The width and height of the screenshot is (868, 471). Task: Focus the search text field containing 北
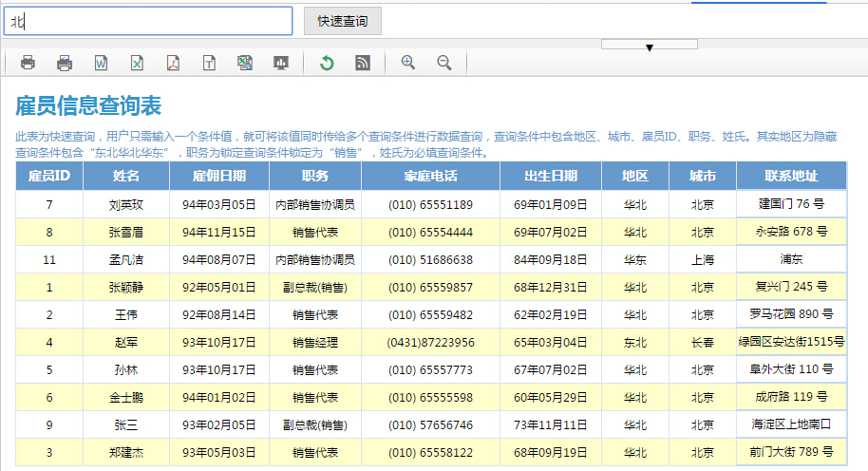[x=148, y=21]
